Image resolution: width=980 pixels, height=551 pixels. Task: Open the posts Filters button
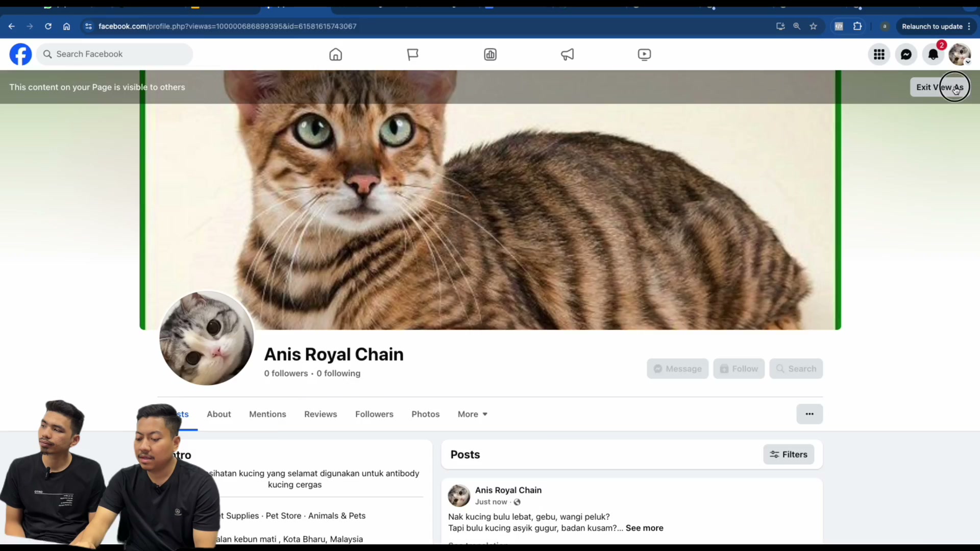(789, 454)
